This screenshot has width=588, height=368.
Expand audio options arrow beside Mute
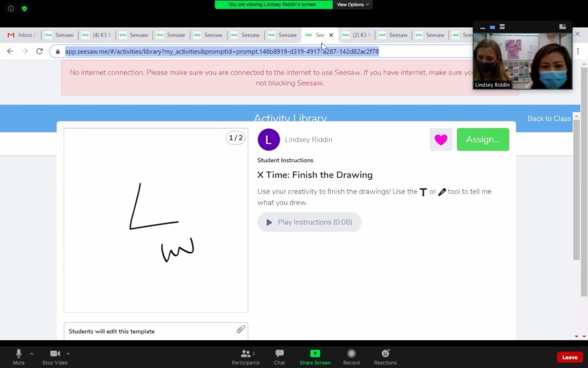pos(32,354)
